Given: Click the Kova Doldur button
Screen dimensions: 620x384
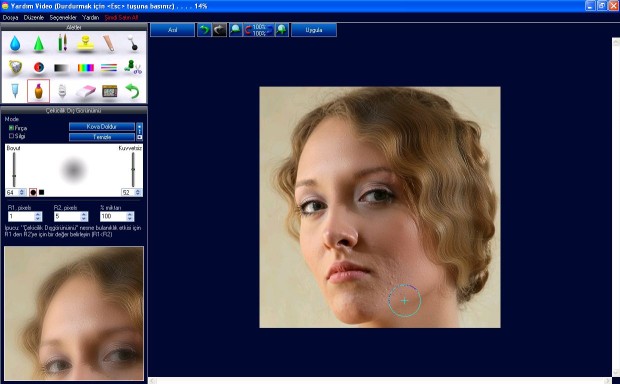Looking at the screenshot, I should tap(102, 127).
